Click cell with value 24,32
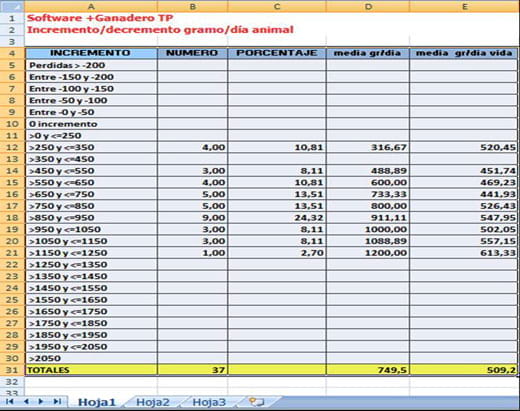This screenshot has width=520, height=411. click(x=277, y=218)
